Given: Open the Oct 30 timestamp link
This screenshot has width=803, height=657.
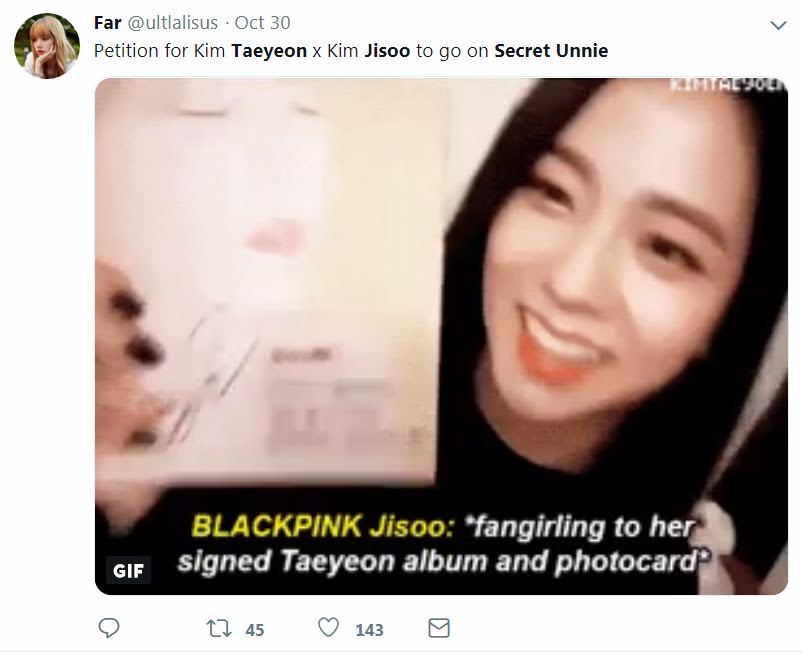Looking at the screenshot, I should coord(262,23).
